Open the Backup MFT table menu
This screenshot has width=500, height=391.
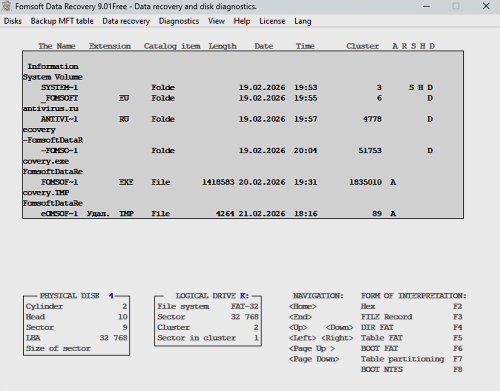62,21
